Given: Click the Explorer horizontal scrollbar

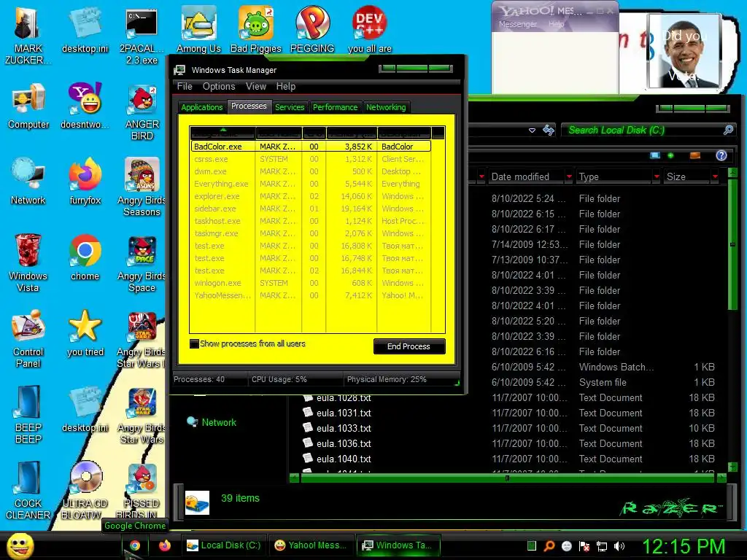Looking at the screenshot, I should pos(507,478).
